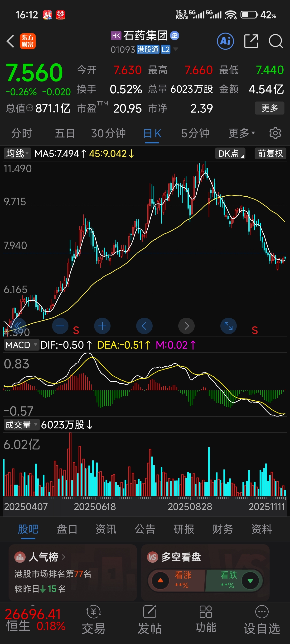Open DK点 dropdown
This screenshot has height=644, width=290.
pyautogui.click(x=230, y=153)
